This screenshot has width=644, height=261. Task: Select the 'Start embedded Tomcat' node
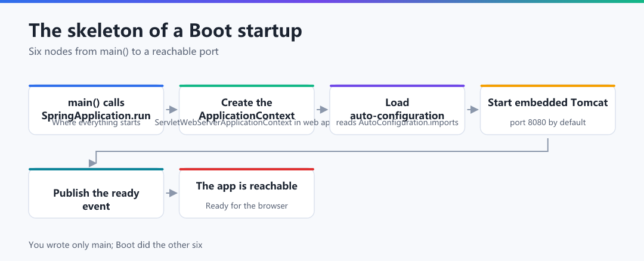548,110
